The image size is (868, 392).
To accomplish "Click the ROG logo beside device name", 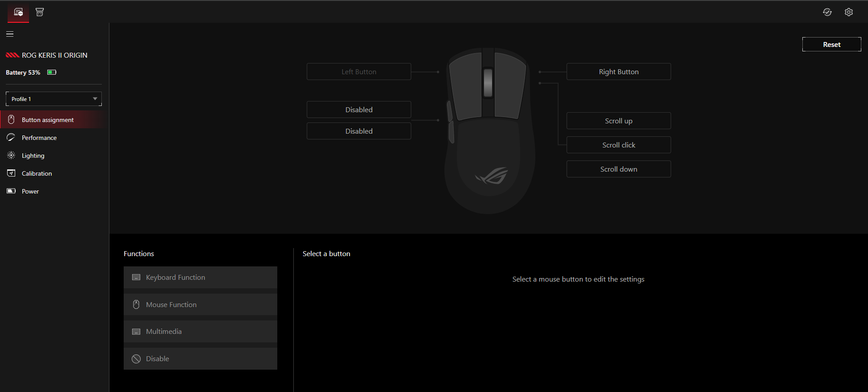I will click(x=13, y=55).
